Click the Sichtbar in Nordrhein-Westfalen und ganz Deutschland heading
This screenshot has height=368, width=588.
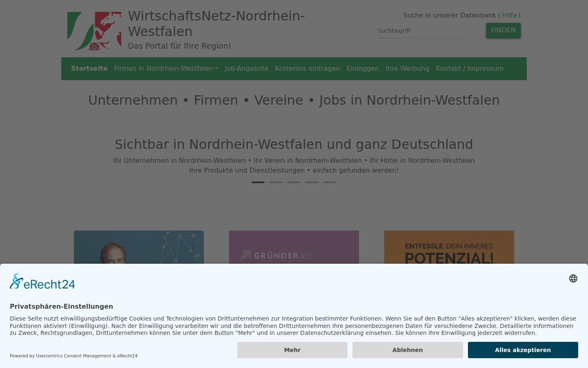tap(294, 144)
